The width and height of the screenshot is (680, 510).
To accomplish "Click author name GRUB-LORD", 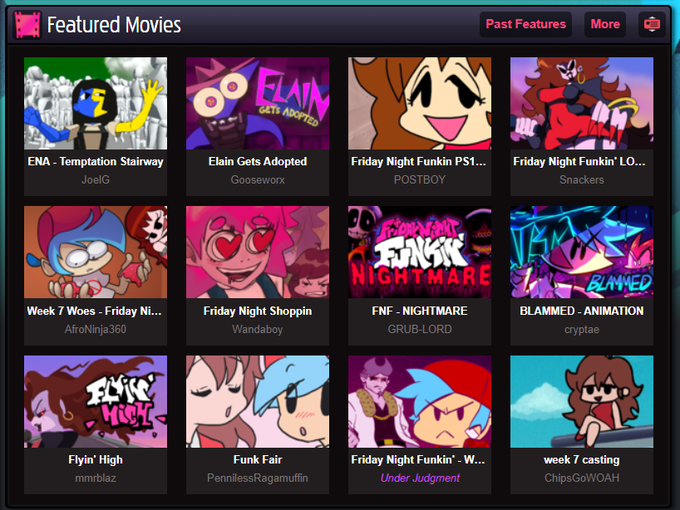I will 419,329.
